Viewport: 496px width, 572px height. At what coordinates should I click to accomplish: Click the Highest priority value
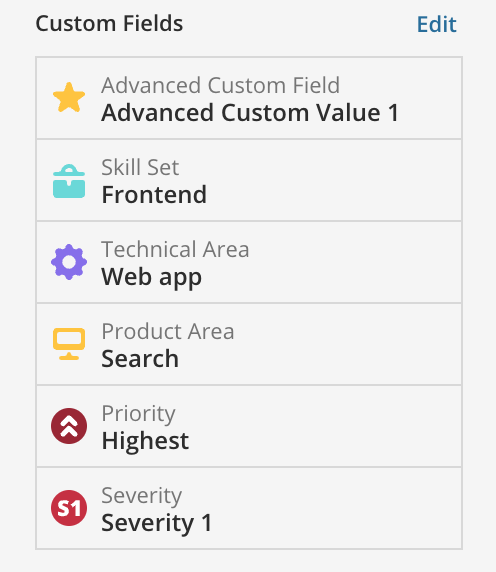[145, 441]
